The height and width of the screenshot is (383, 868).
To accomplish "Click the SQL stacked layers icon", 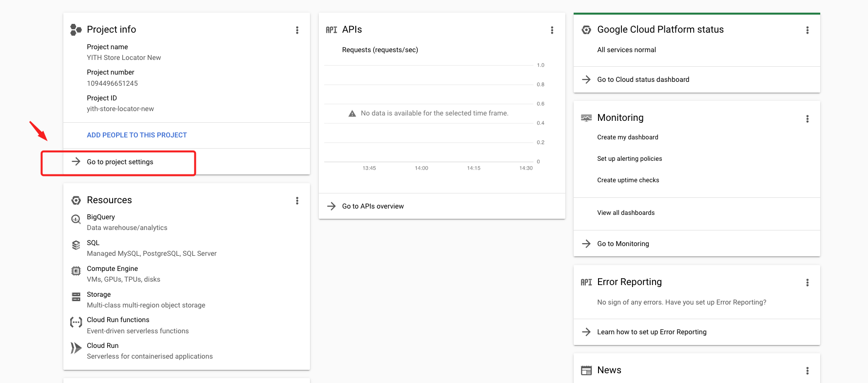I will click(x=76, y=245).
